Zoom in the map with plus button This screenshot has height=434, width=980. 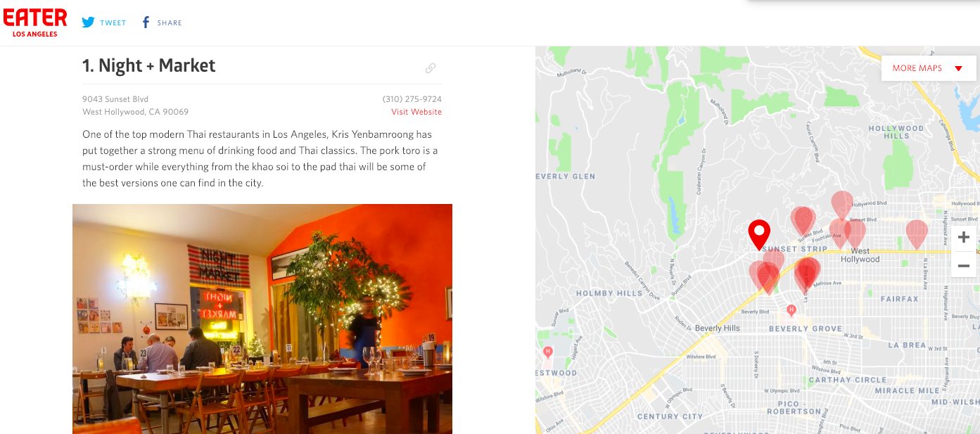coord(964,238)
